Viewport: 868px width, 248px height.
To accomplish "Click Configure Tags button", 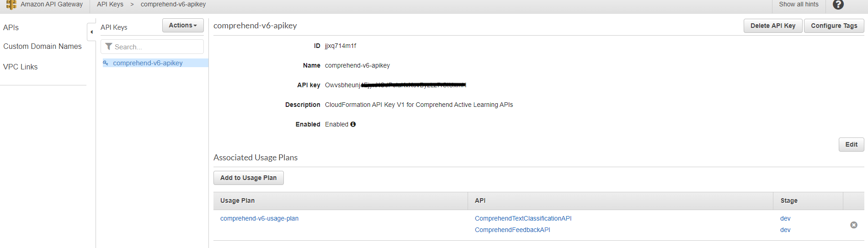I will pos(834,26).
